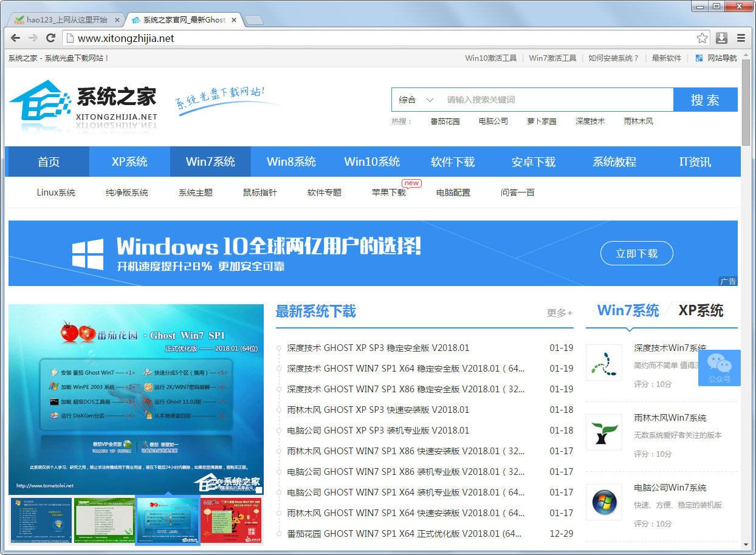Image resolution: width=756 pixels, height=555 pixels.
Task: Click the main 番茄花园 Ghost Win7 slide image
Action: click(x=136, y=399)
